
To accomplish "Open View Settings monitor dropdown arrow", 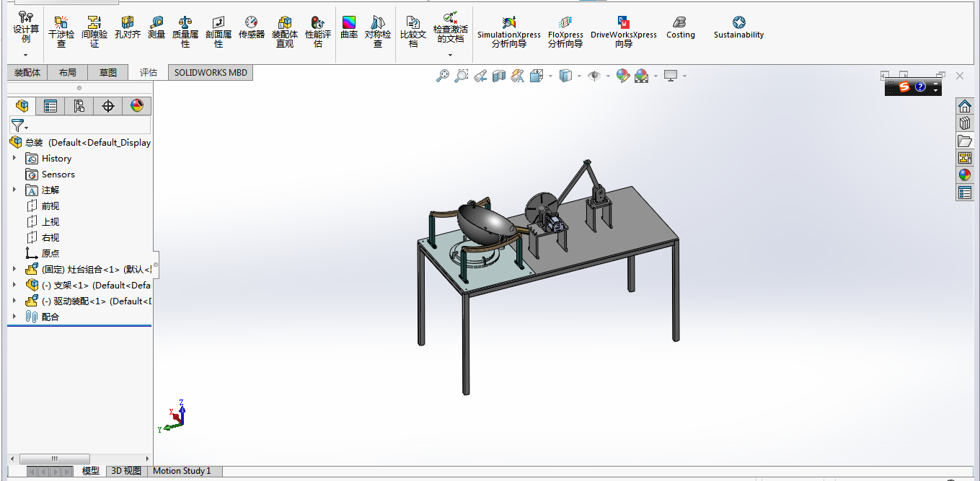I will coord(684,76).
